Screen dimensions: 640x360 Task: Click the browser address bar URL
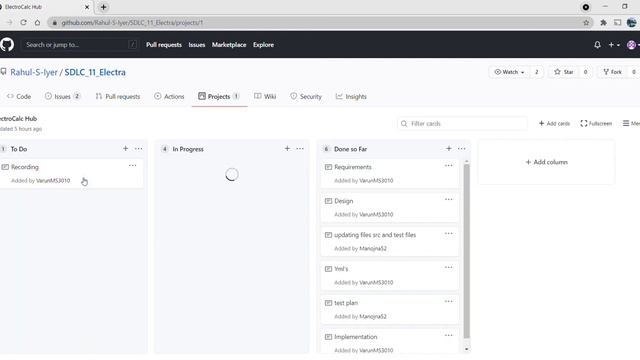pos(132,22)
